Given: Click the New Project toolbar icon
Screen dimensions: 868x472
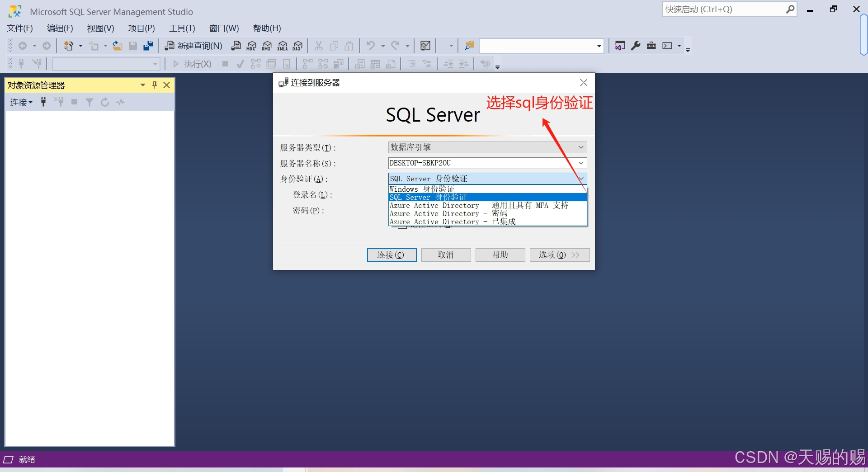Looking at the screenshot, I should (69, 46).
